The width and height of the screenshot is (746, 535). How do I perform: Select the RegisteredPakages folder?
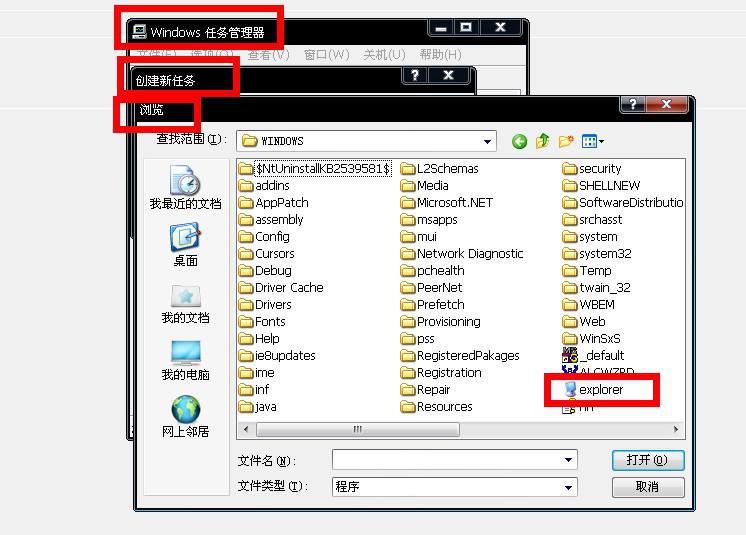pyautogui.click(x=460, y=356)
